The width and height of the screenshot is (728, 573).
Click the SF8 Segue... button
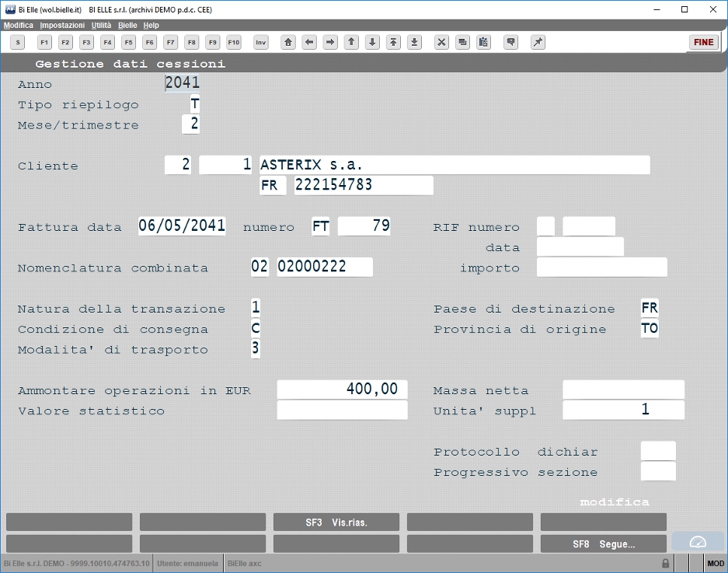[604, 543]
